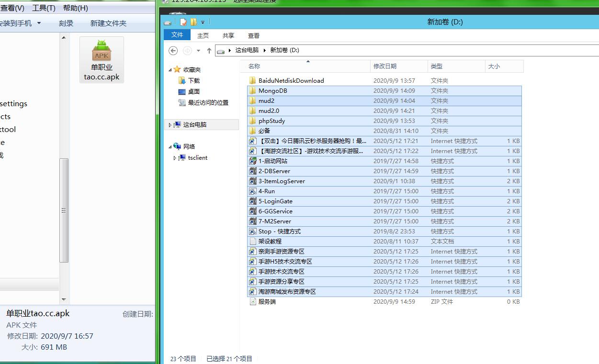Click the Up one level arrow

[x=209, y=51]
